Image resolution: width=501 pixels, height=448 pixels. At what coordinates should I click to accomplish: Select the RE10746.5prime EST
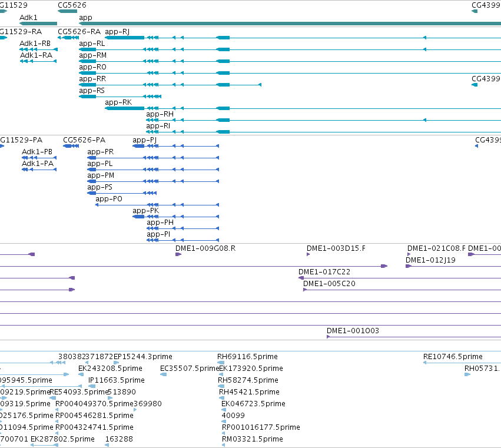pos(462,363)
